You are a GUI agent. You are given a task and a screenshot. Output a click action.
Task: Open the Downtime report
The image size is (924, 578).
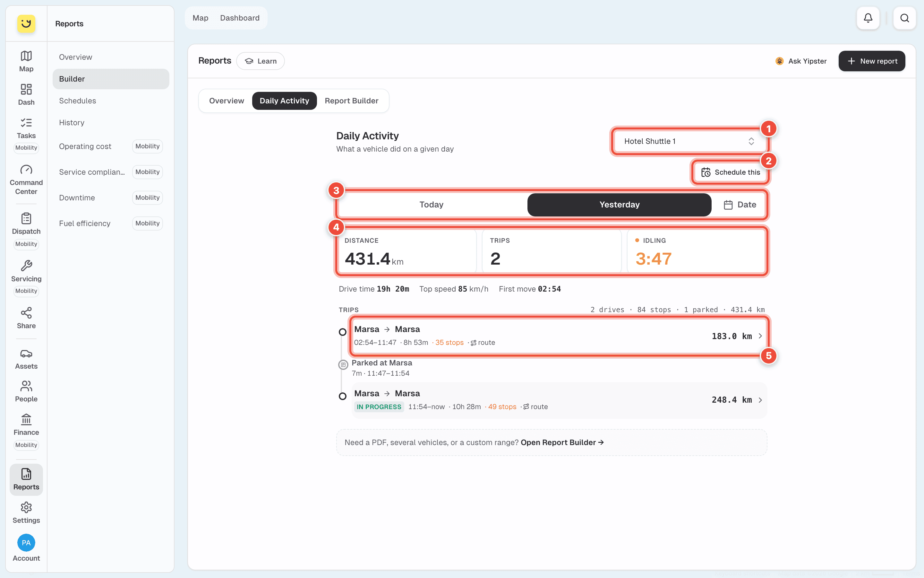111,197
